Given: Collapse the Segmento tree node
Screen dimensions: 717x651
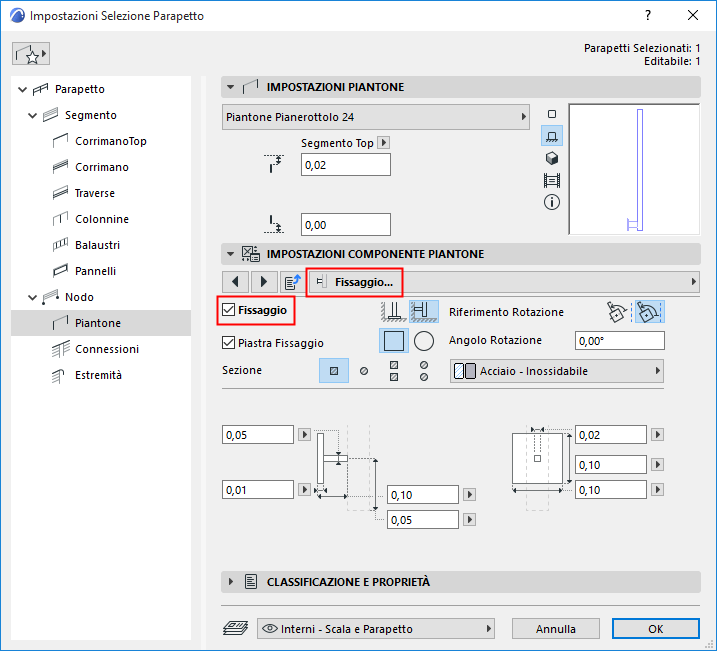Looking at the screenshot, I should click(x=32, y=115).
